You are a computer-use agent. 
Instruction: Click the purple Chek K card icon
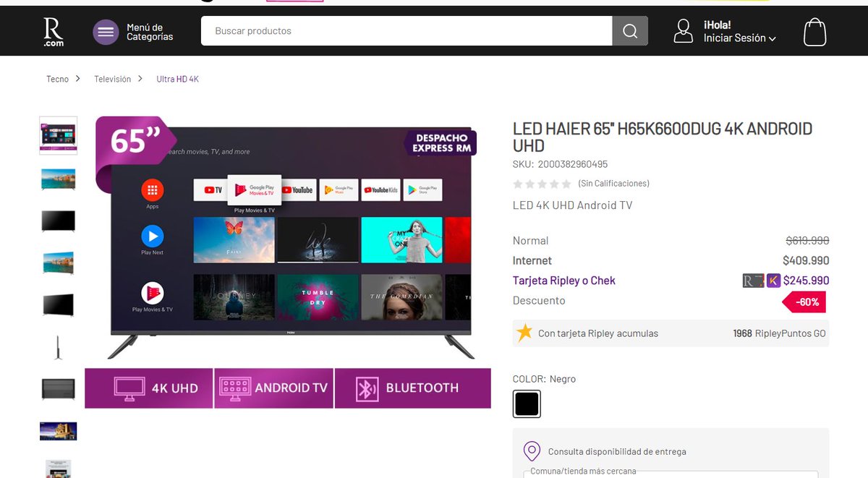[x=774, y=281]
